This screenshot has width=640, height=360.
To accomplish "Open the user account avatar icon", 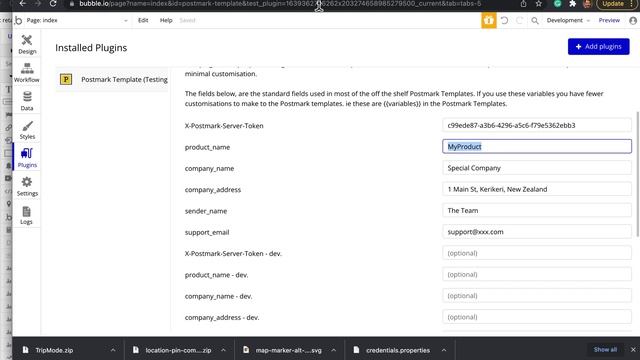I will (633, 20).
